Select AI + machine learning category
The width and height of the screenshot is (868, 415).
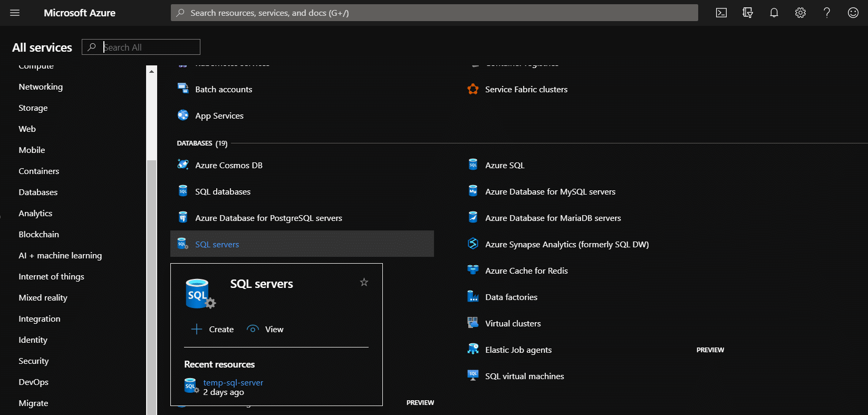[x=60, y=255]
